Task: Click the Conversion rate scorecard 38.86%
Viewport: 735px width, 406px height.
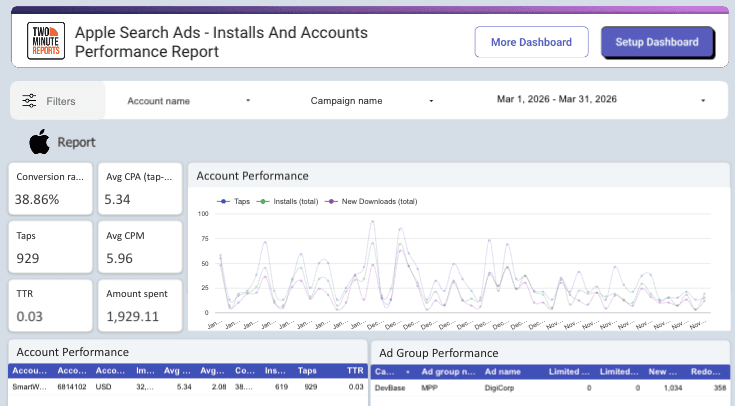Action: (51, 189)
